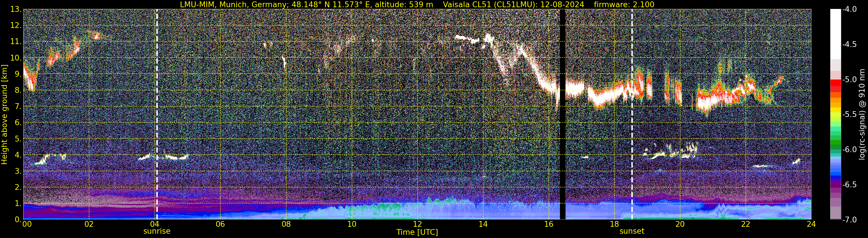Click the '3.' tick on the height axis
This screenshot has height=238, width=868.
coord(18,171)
